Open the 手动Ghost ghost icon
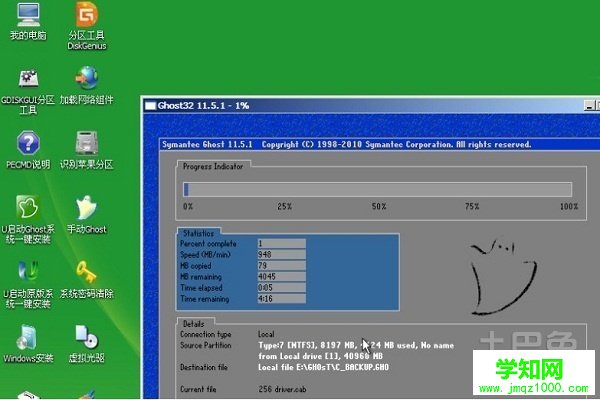The image size is (600, 400). coord(86,215)
